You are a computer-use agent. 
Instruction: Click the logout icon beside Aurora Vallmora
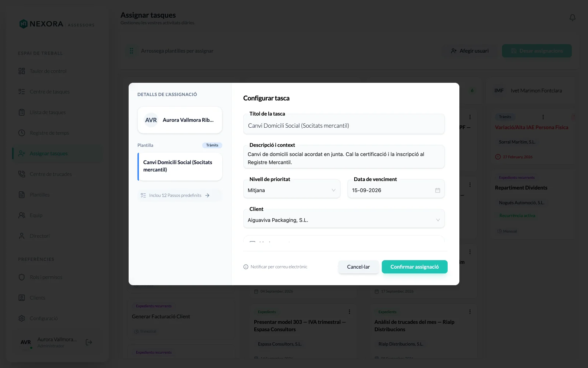[x=89, y=342]
